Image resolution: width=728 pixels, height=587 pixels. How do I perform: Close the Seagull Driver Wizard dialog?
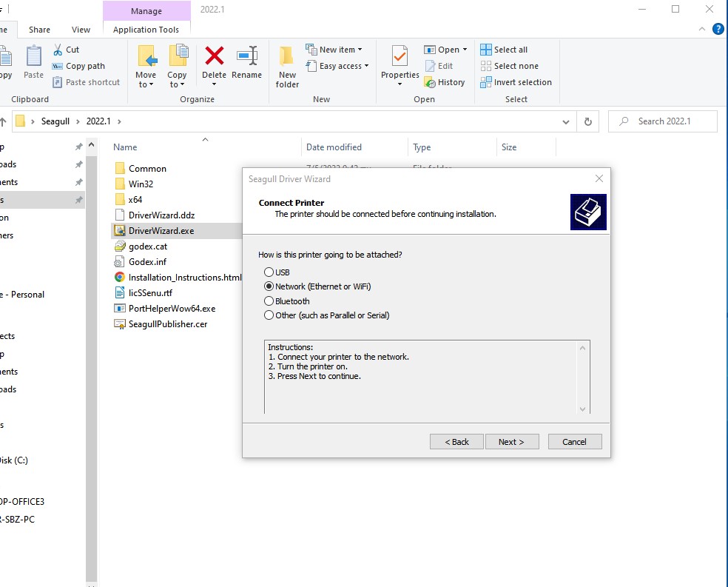pyautogui.click(x=599, y=179)
